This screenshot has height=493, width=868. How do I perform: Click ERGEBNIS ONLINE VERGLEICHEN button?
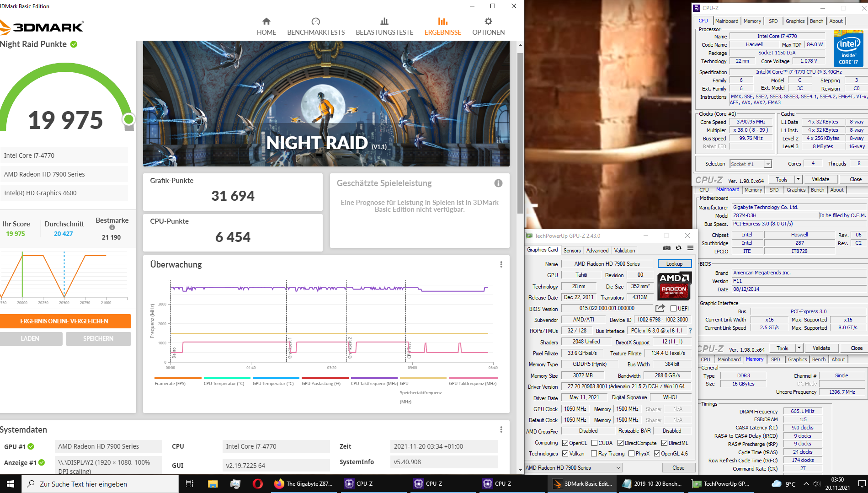65,321
